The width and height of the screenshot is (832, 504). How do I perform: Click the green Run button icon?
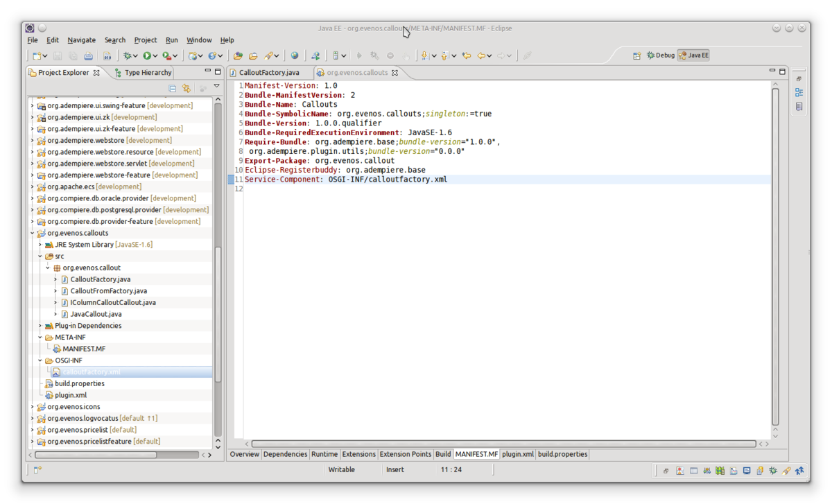[147, 55]
